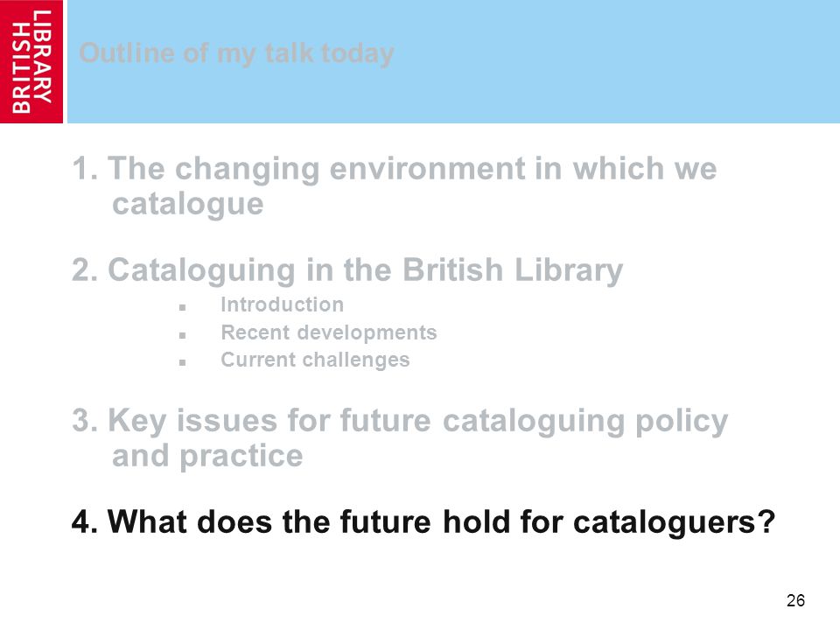840x630 pixels.
Task: Select the slide title 'Outline of my talk today'
Action: (236, 54)
